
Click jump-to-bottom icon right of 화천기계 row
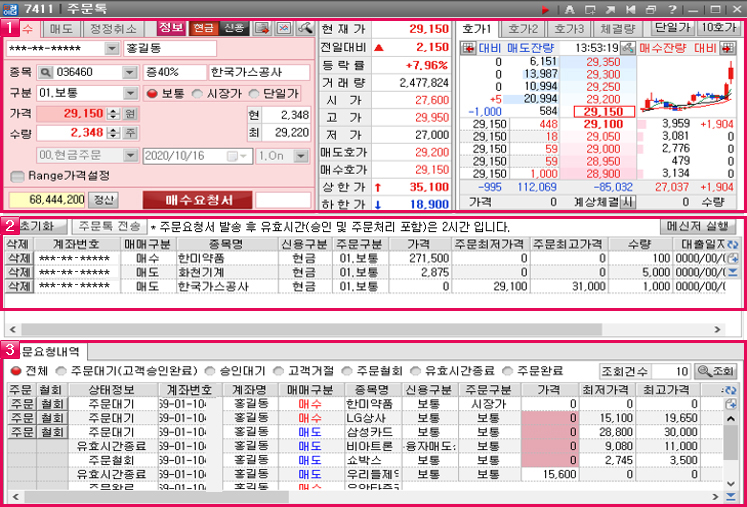733,272
